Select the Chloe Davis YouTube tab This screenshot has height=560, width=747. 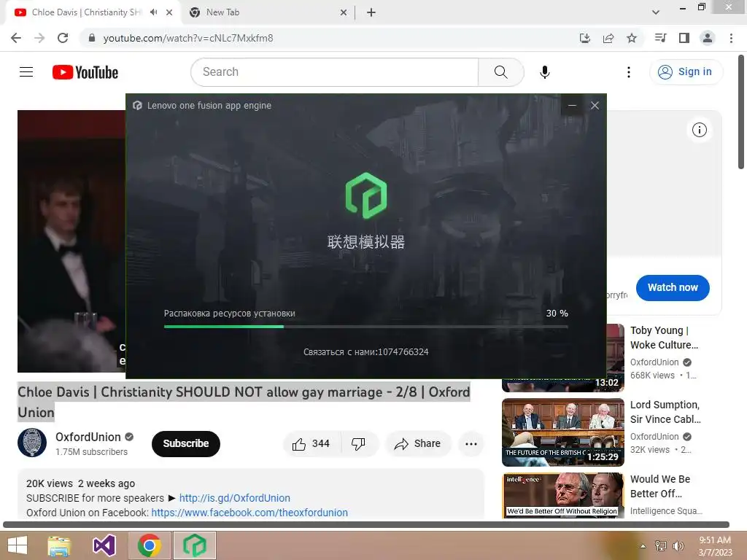(87, 12)
